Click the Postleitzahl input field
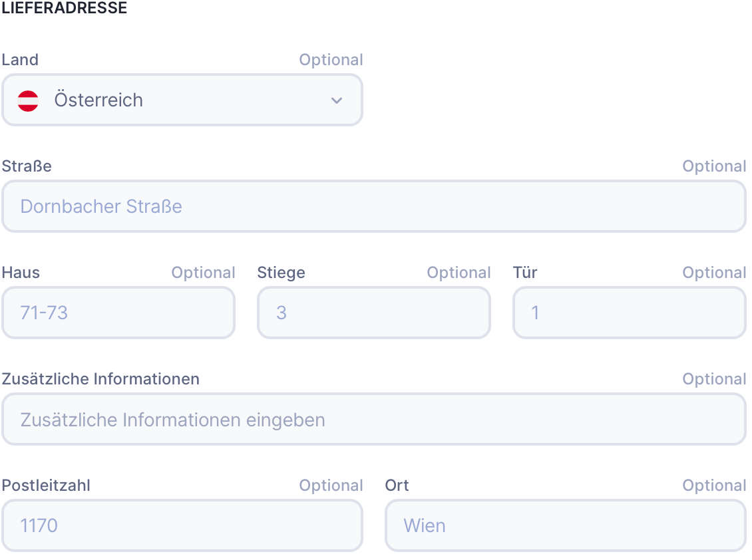The image size is (752, 560). coord(182,526)
